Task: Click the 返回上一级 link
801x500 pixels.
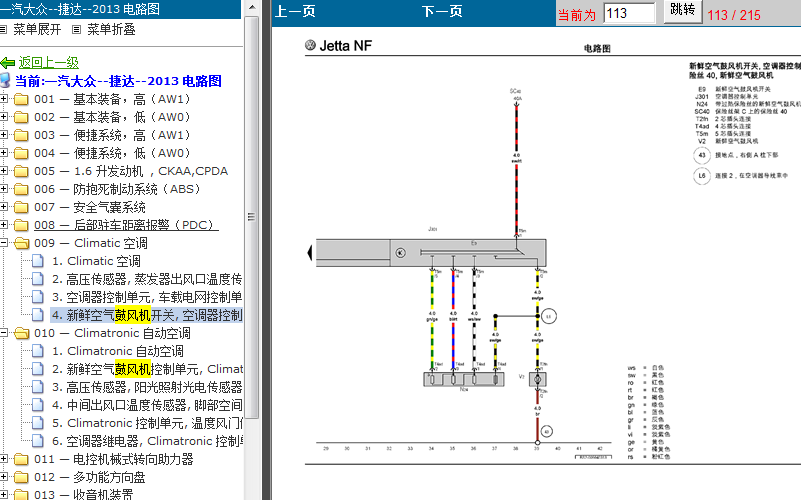Action: tap(49, 63)
